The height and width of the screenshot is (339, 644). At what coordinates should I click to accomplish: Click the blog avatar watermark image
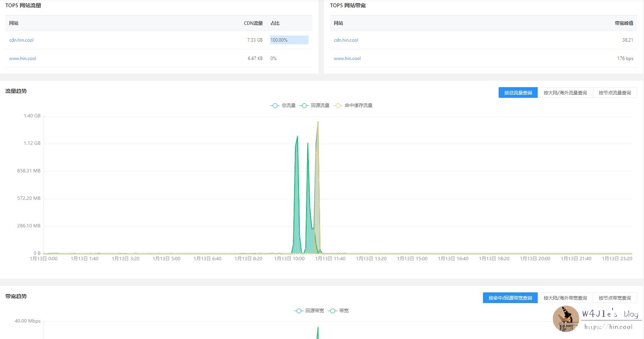point(566,319)
